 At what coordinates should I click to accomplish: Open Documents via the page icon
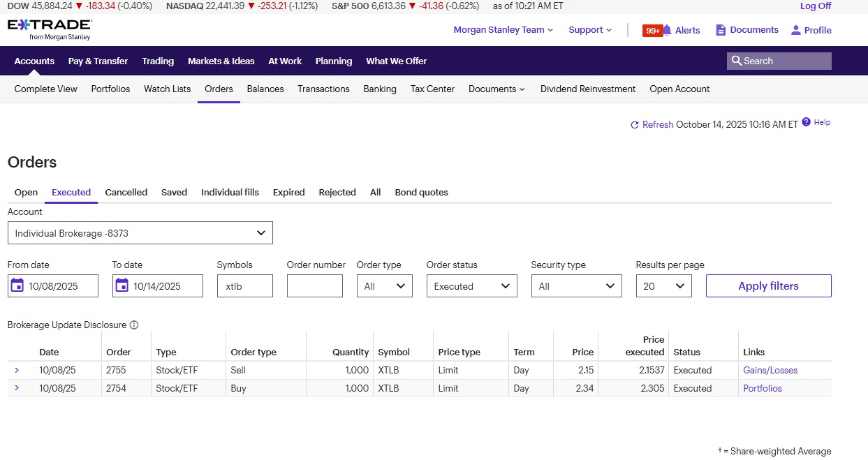pos(721,30)
